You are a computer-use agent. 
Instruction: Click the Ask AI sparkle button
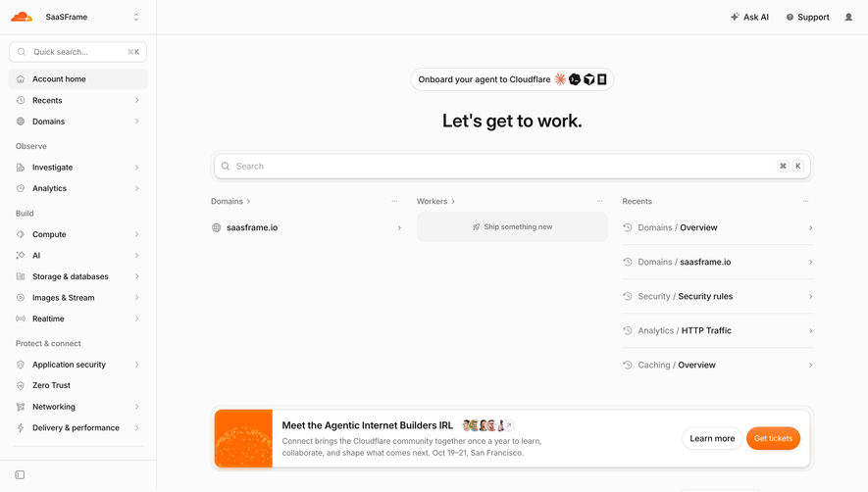tap(749, 18)
